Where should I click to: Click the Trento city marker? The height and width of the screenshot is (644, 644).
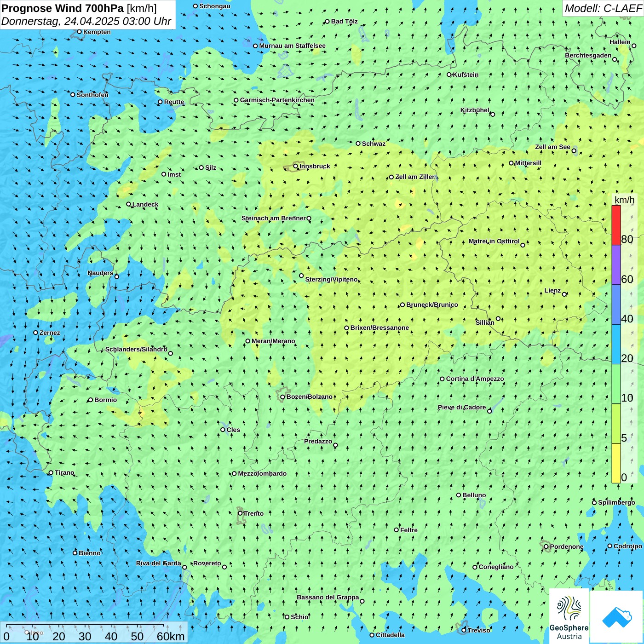pos(240,513)
